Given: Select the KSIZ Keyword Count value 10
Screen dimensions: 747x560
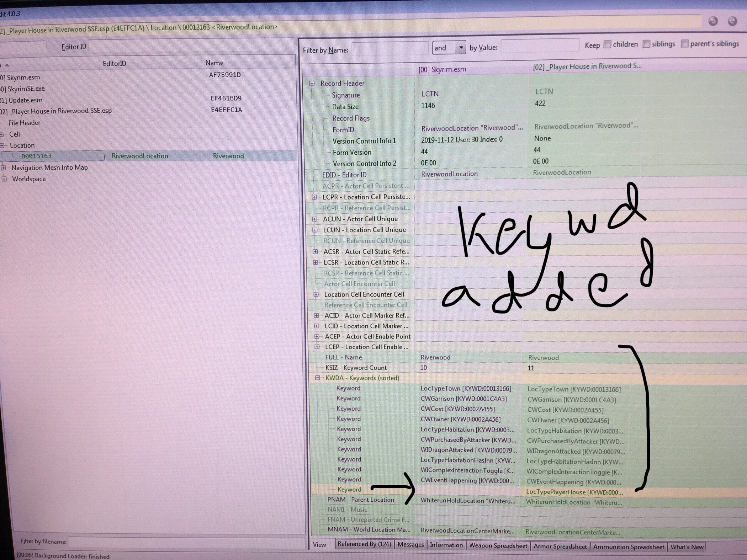Looking at the screenshot, I should 424,368.
